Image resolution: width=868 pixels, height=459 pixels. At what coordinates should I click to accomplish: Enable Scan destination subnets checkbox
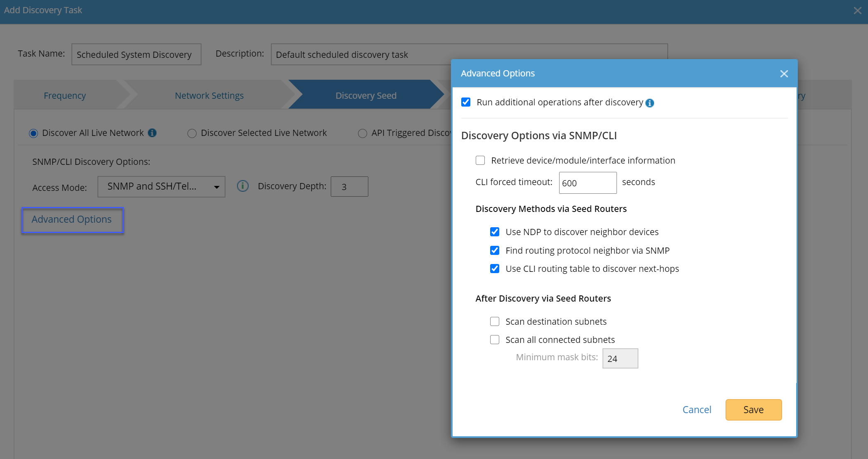(x=495, y=321)
